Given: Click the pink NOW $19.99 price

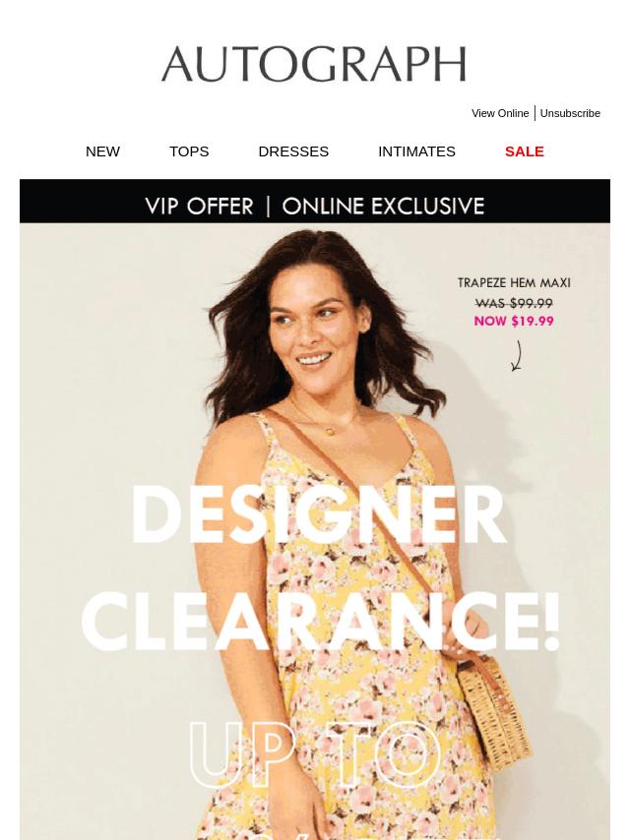Looking at the screenshot, I should click(514, 321).
